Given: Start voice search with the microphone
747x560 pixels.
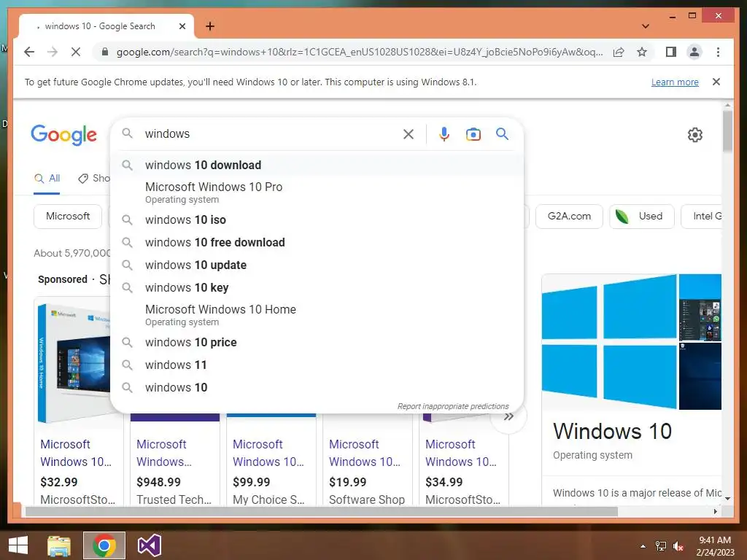Looking at the screenshot, I should [444, 134].
